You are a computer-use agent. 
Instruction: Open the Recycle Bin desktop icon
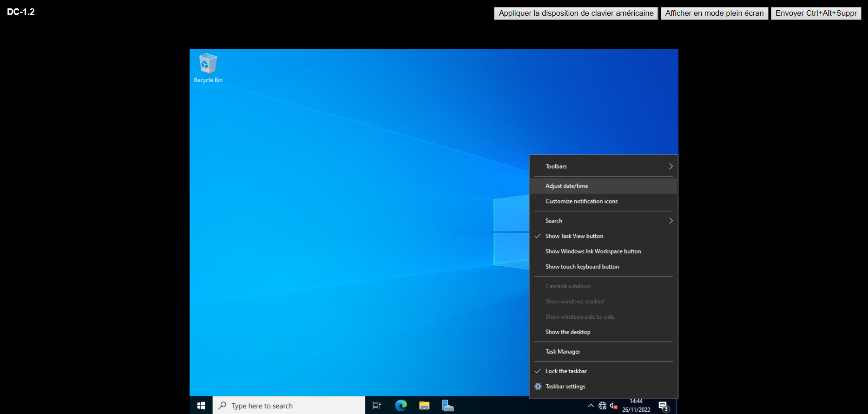pyautogui.click(x=208, y=68)
